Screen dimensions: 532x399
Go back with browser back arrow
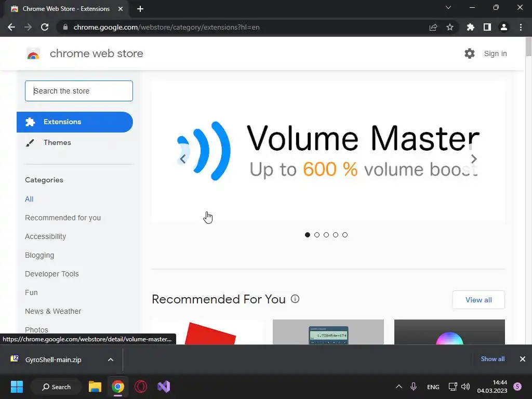coord(11,27)
